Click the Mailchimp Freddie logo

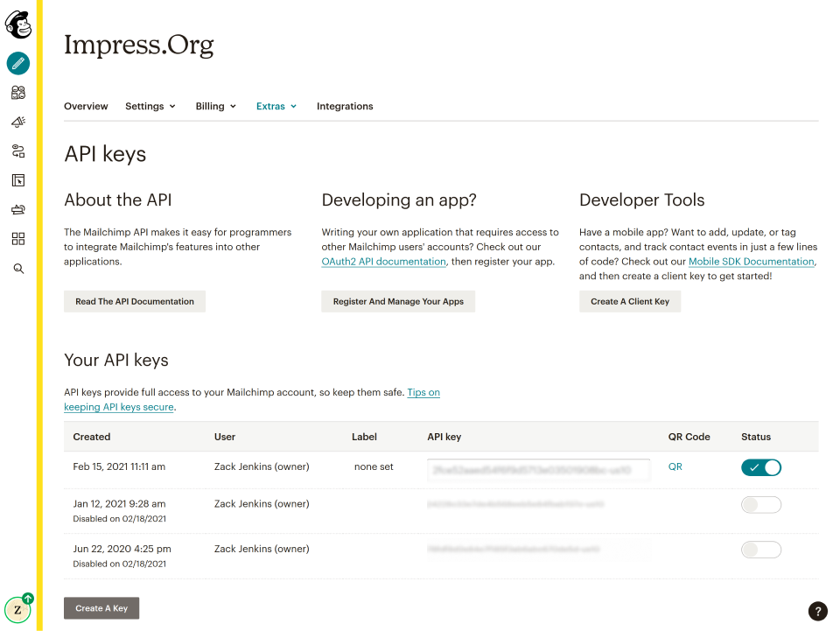click(18, 25)
